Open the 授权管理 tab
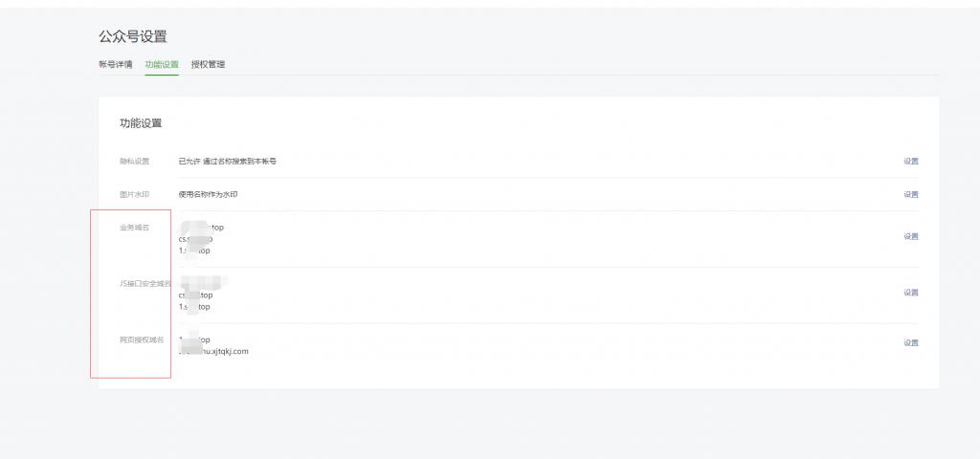Screen dimensions: 980x459 coord(208,64)
